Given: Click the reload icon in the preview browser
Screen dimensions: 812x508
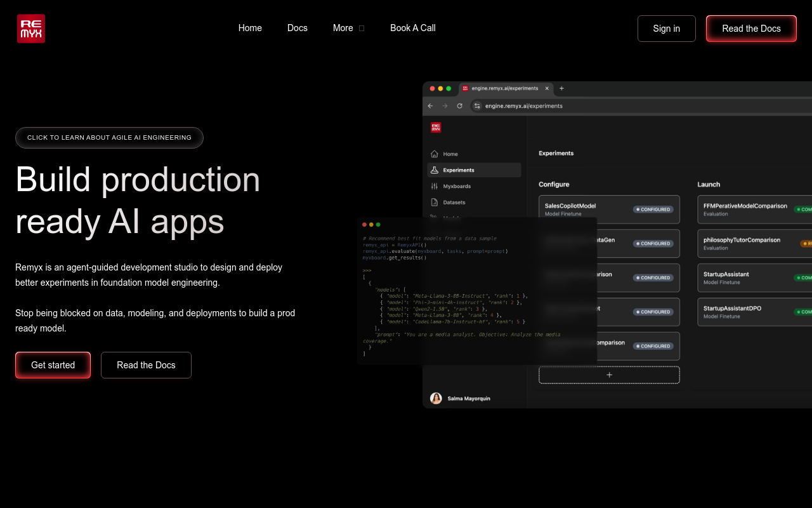Looking at the screenshot, I should (x=459, y=106).
